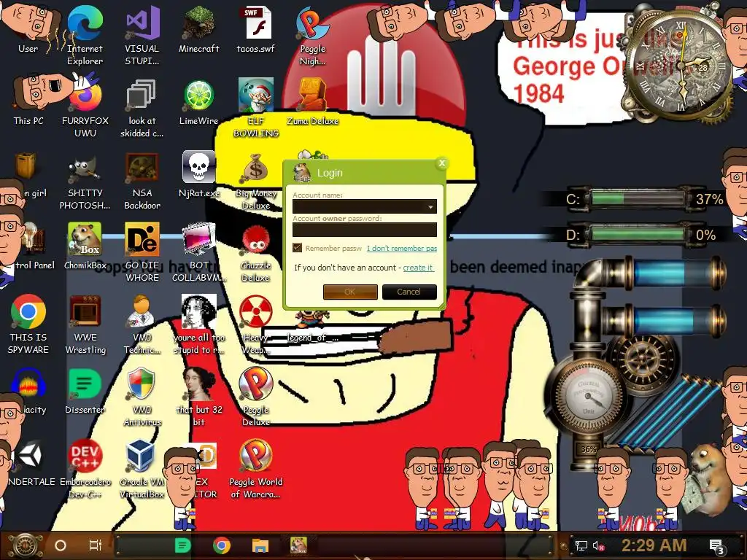Select the CPU gauge gadget dial

pos(589,396)
